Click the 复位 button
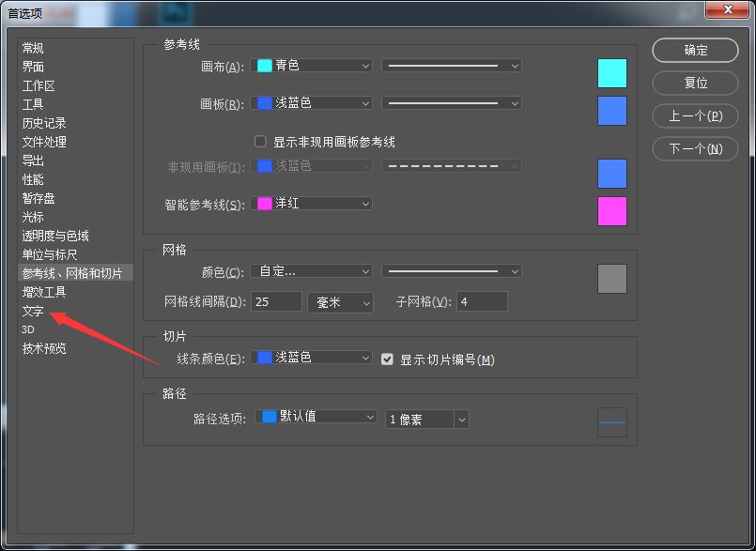Viewport: 756px width, 551px height. click(x=695, y=83)
